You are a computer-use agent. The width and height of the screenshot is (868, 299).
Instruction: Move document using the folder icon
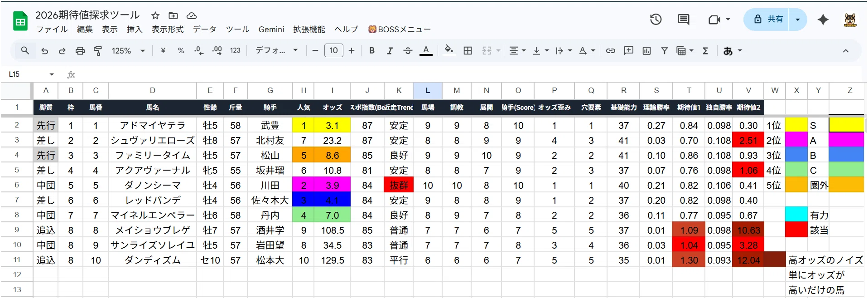click(x=174, y=15)
